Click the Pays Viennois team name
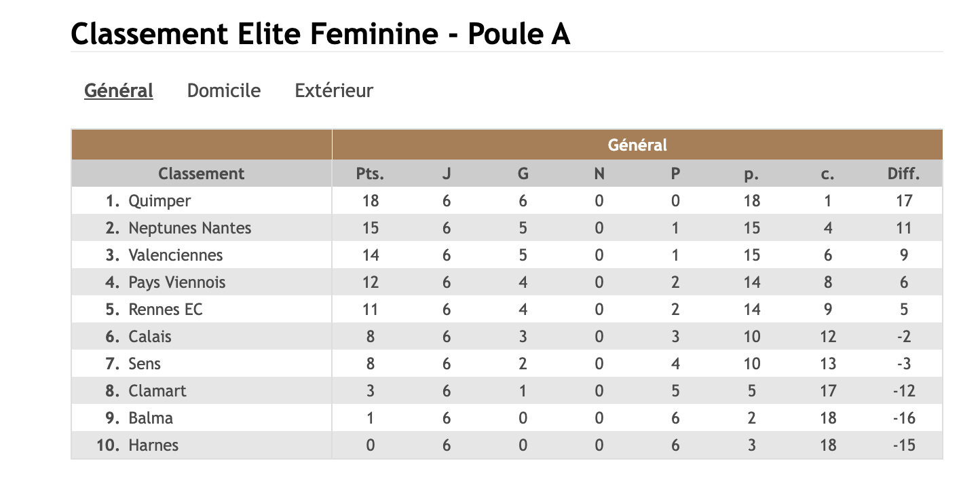 (x=176, y=282)
